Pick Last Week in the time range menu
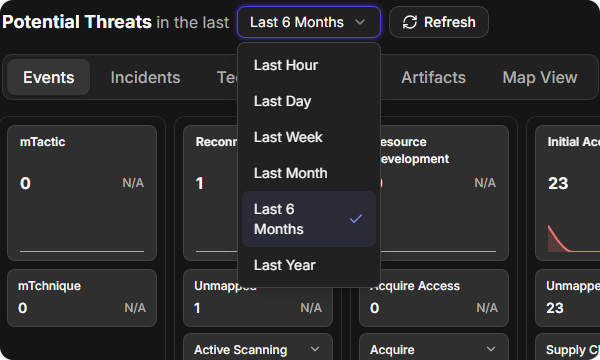 [309, 137]
